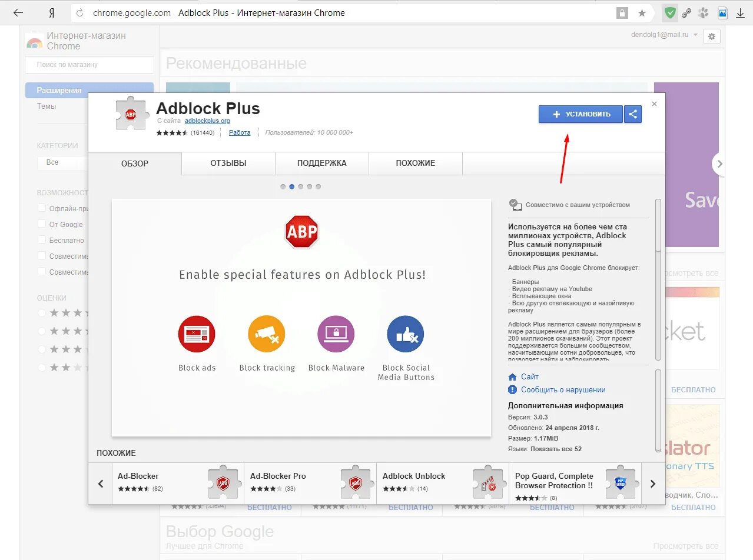Screen dimensions: 753x560
Task: Go back with the browser back arrow
Action: (18, 12)
